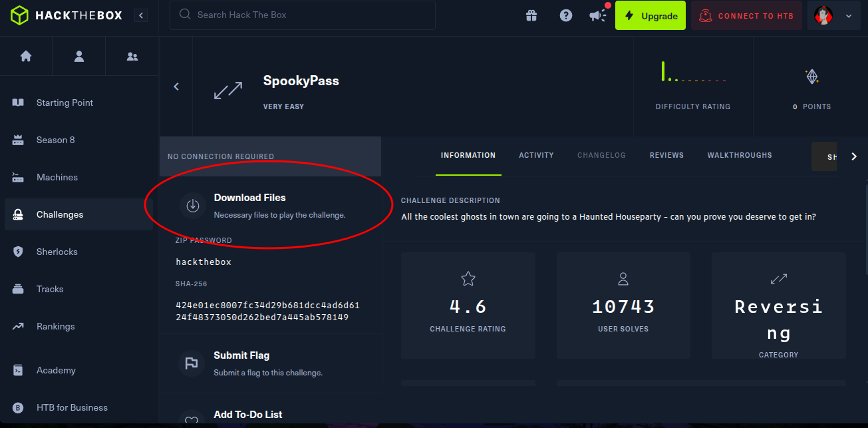
Task: Open the teams people icon
Action: pyautogui.click(x=132, y=57)
